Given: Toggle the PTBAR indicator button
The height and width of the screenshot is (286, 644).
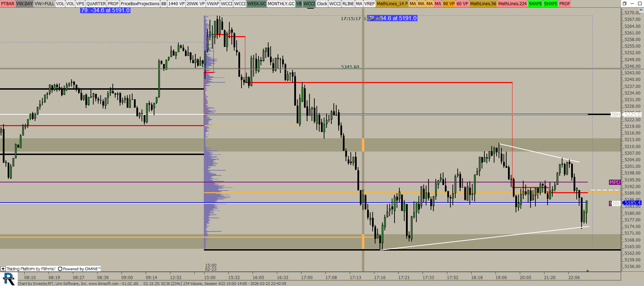Looking at the screenshot, I should 8,3.
